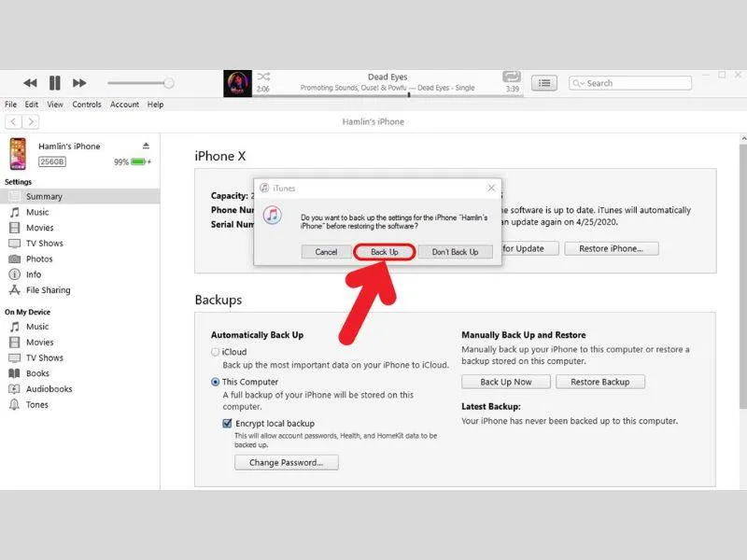Go back with the left navigation arrow
The height and width of the screenshot is (560, 747).
coord(13,122)
